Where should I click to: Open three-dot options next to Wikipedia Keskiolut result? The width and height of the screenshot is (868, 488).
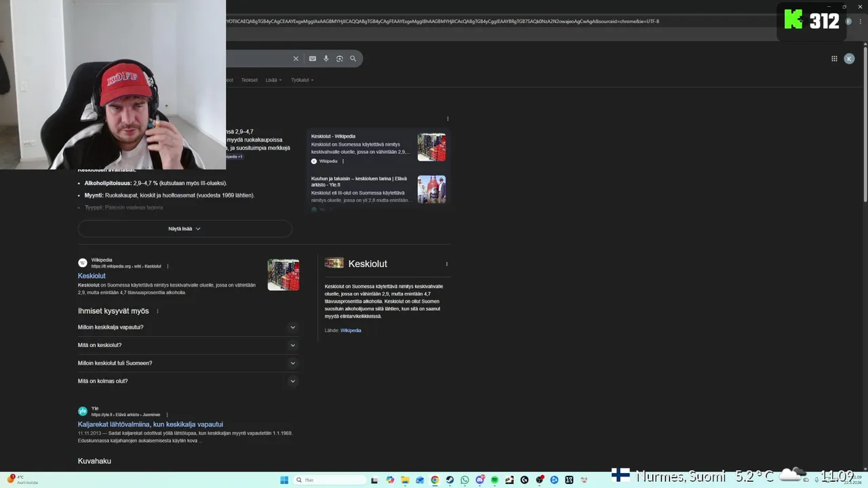click(167, 266)
